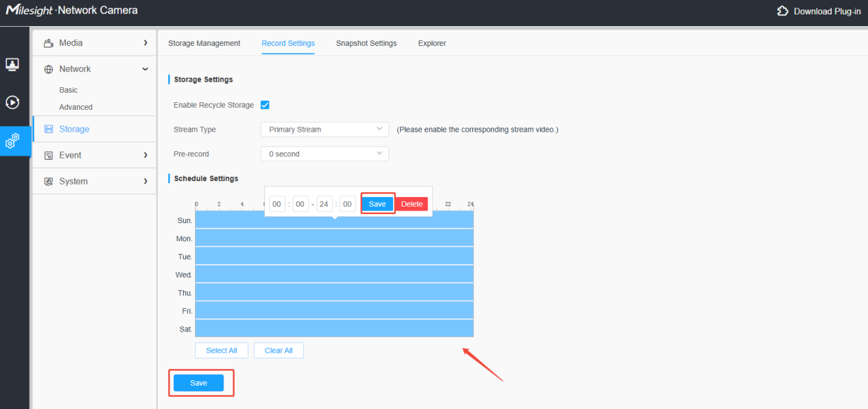Click the Clear All button
Image resolution: width=868 pixels, height=409 pixels.
tap(279, 350)
